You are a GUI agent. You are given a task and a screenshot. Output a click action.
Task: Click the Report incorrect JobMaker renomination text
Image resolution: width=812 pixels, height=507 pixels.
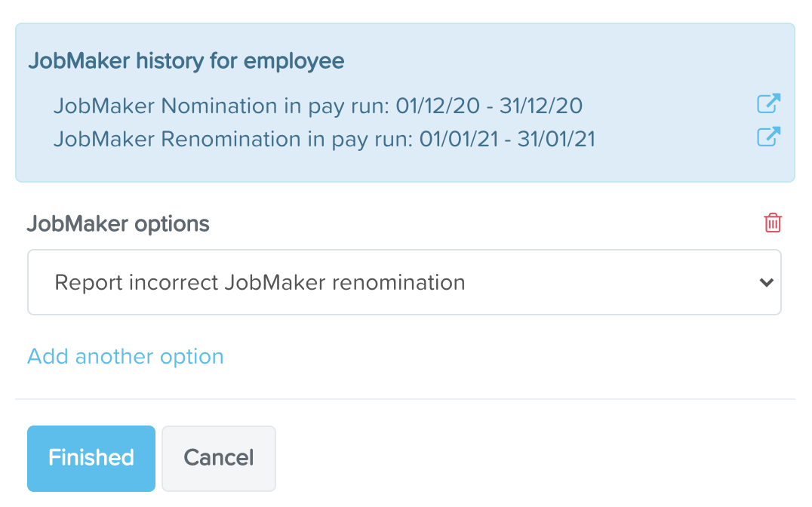click(260, 282)
